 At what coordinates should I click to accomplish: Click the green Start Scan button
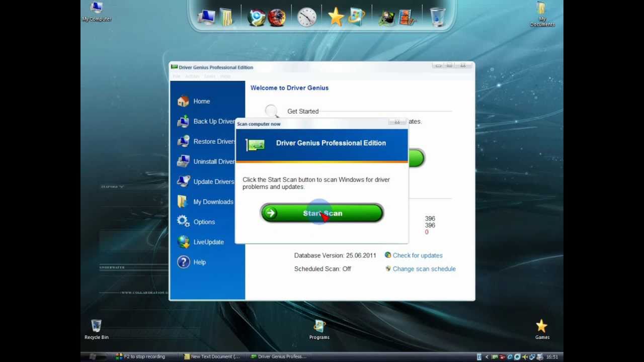322,213
